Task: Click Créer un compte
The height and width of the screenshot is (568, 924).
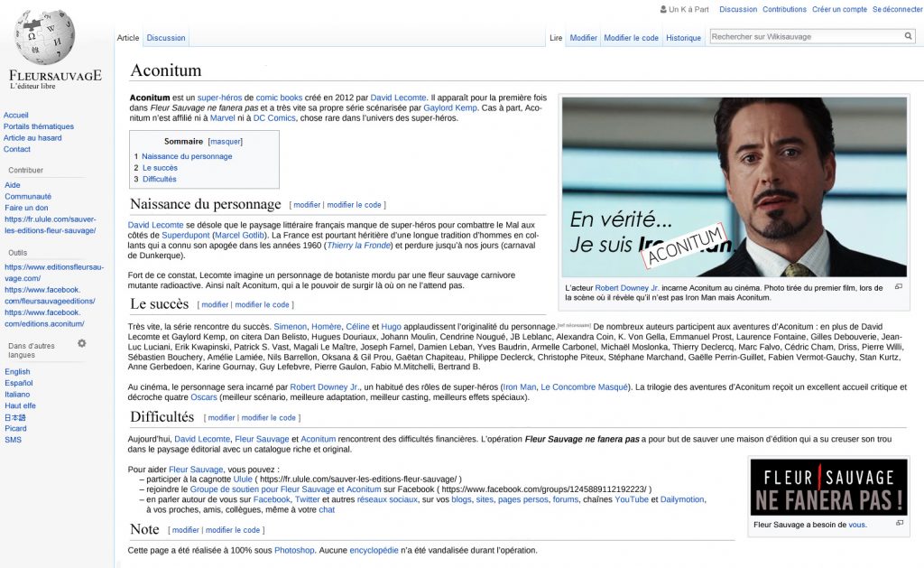Action: (x=839, y=9)
